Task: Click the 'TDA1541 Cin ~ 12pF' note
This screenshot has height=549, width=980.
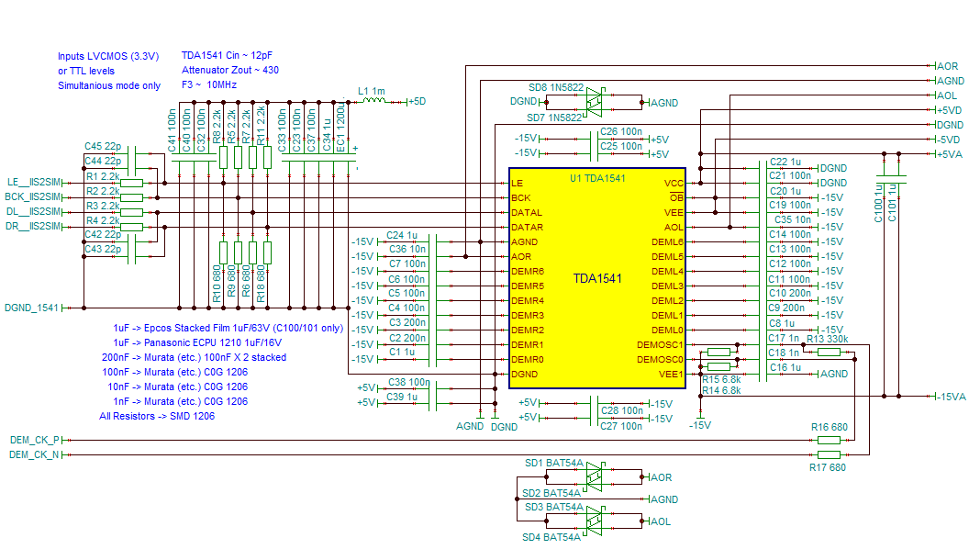Action: click(227, 55)
